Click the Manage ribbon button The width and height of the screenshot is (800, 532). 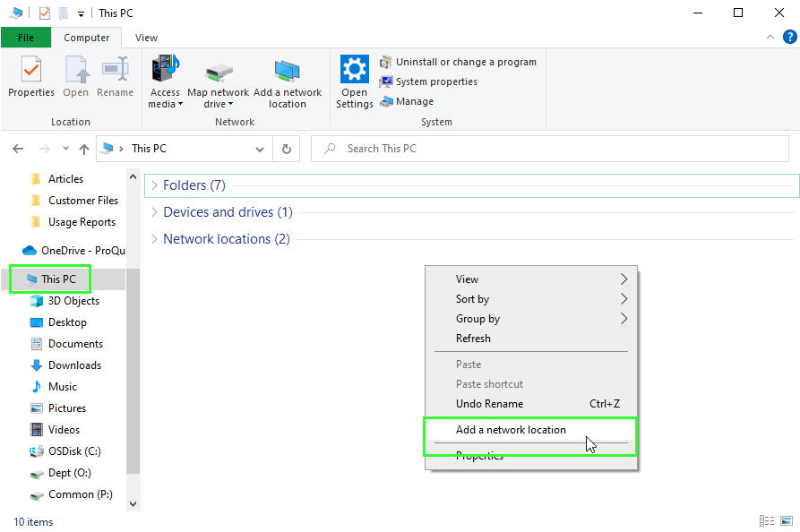(x=408, y=101)
